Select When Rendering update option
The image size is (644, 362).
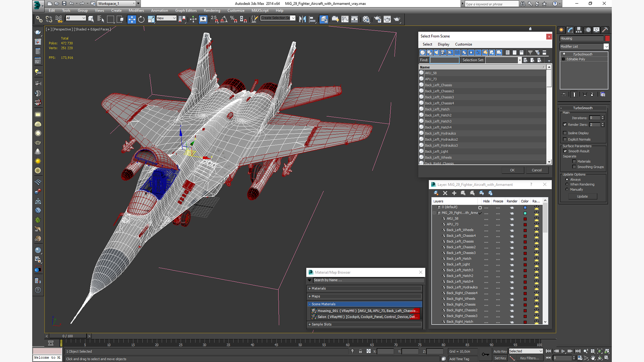tap(567, 184)
